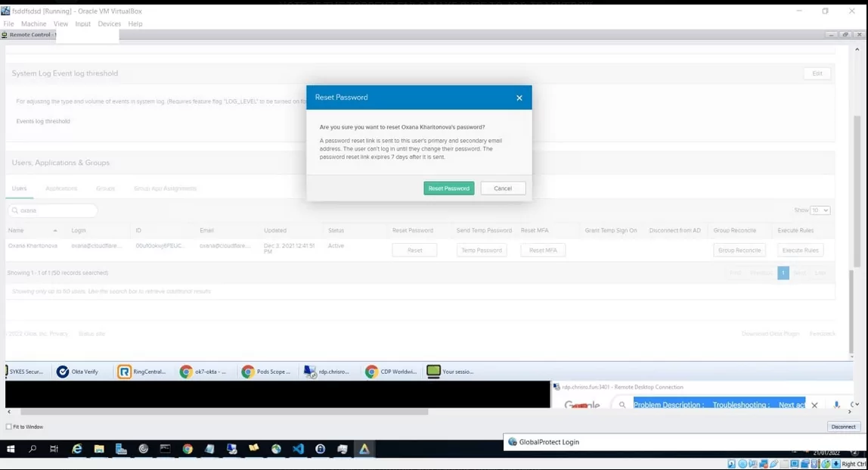Click the microphone icon in the RDP search bar
868x470 pixels.
tap(836, 405)
